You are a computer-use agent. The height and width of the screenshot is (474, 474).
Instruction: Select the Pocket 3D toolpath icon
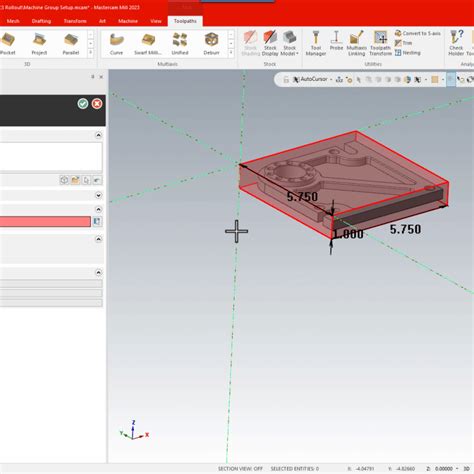(7, 43)
